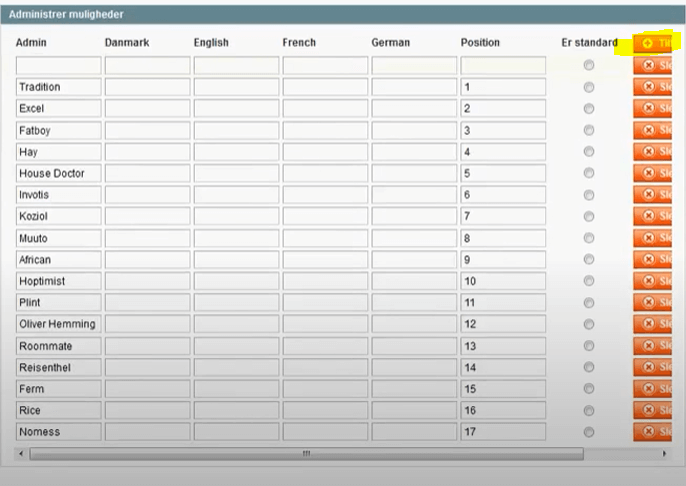Click the Administrer muligheder panel title
This screenshot has width=686, height=486.
pyautogui.click(x=66, y=14)
